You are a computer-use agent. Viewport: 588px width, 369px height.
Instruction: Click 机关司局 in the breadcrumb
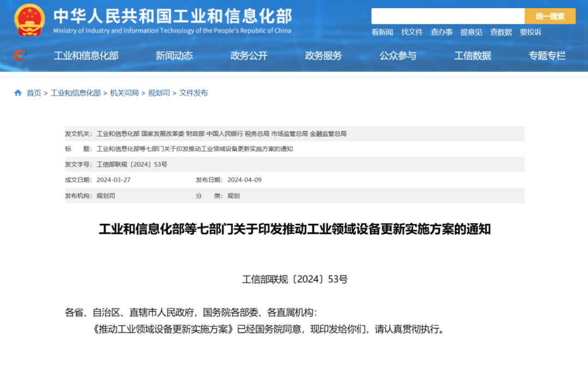pyautogui.click(x=124, y=93)
